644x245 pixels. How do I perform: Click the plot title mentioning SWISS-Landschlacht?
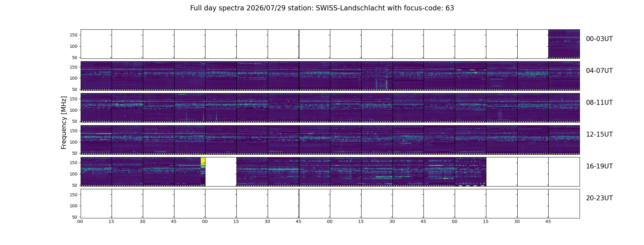322,8
